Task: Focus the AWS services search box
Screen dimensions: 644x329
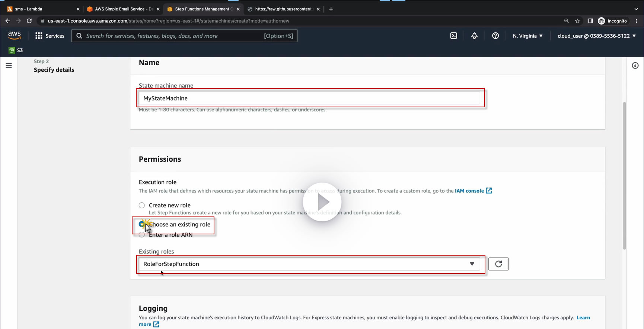Action: point(184,36)
